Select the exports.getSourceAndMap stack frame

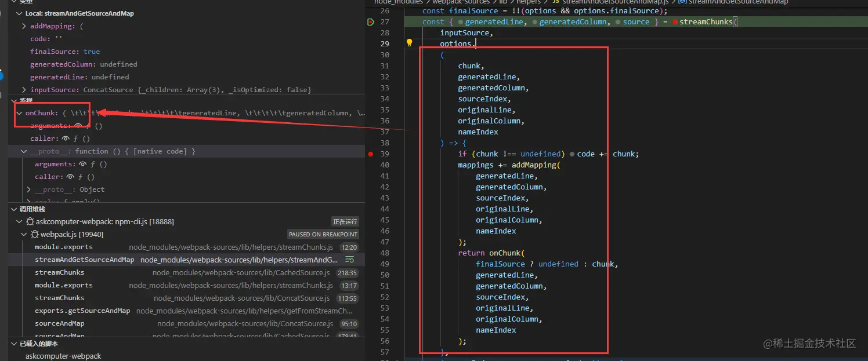186,311
